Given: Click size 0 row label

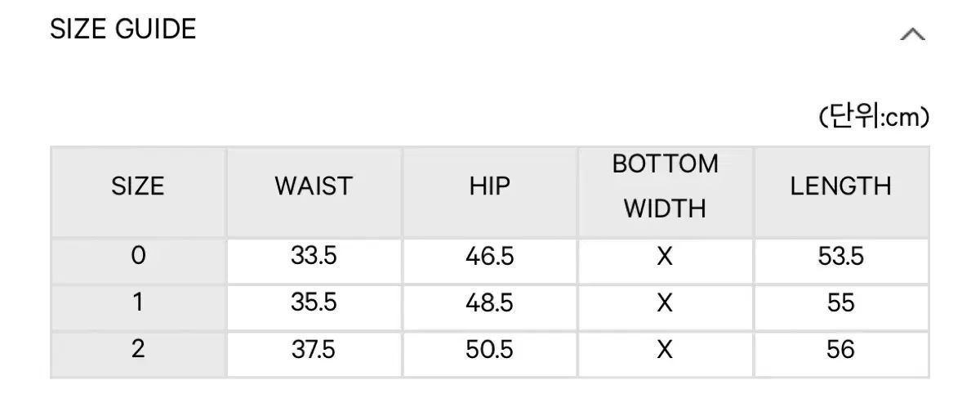Looking at the screenshot, I should pyautogui.click(x=138, y=256).
